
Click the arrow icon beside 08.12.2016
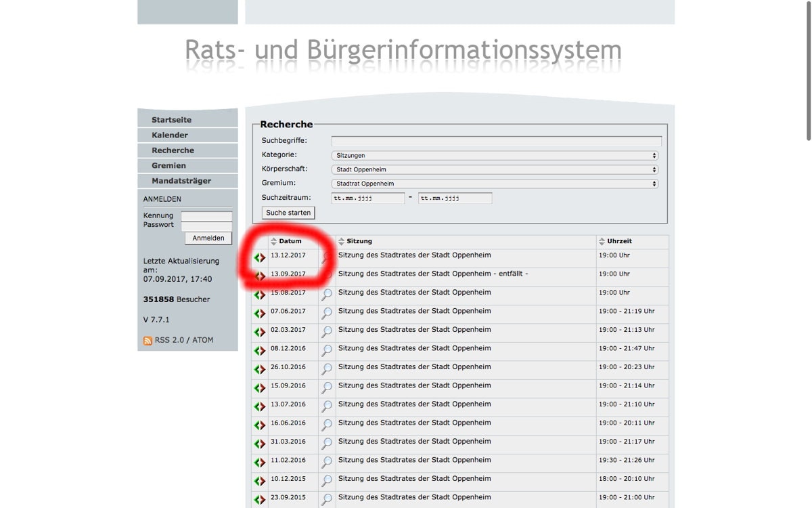(260, 351)
